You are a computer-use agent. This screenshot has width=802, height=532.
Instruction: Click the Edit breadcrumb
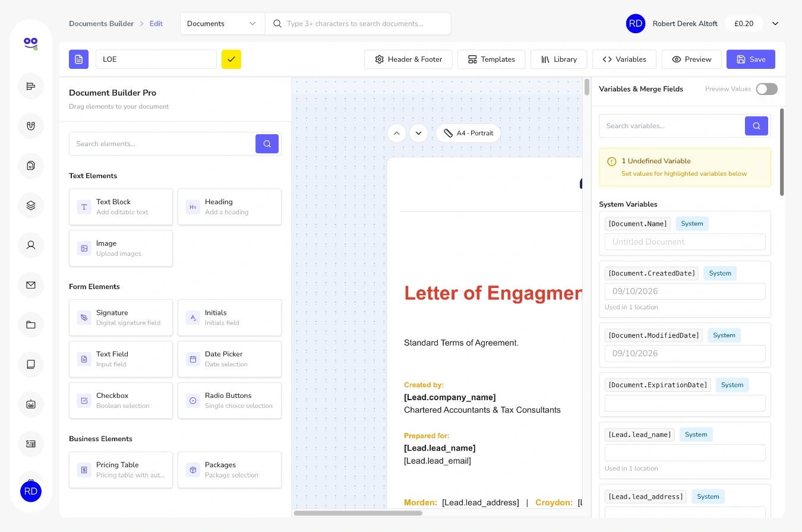156,24
